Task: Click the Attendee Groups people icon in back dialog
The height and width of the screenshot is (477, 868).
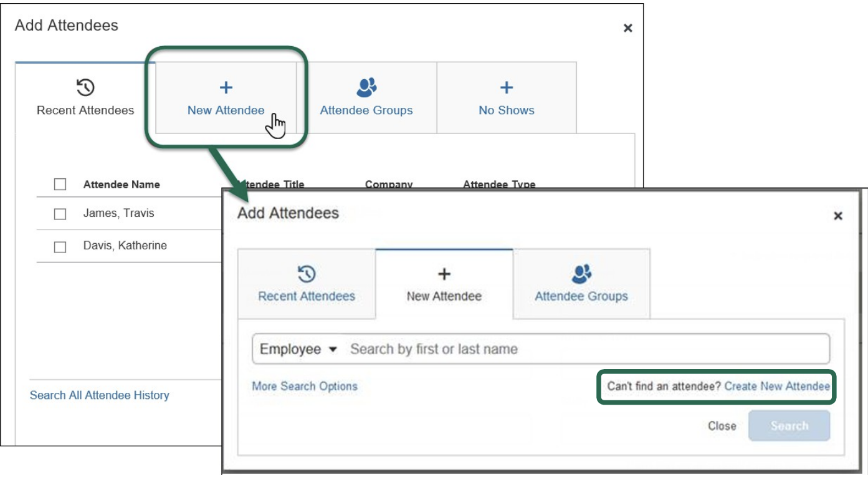Action: (x=366, y=88)
